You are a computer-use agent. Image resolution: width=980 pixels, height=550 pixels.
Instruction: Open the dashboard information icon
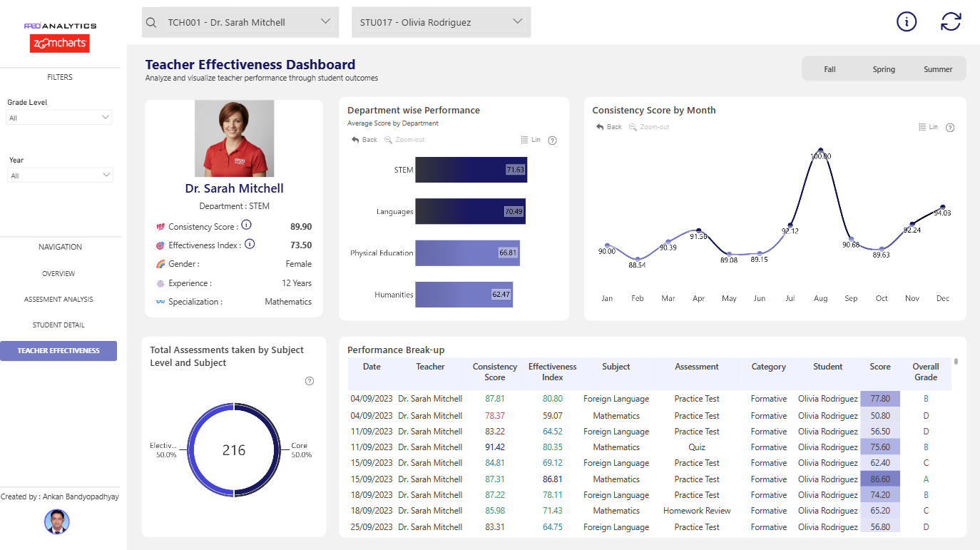click(x=907, y=21)
